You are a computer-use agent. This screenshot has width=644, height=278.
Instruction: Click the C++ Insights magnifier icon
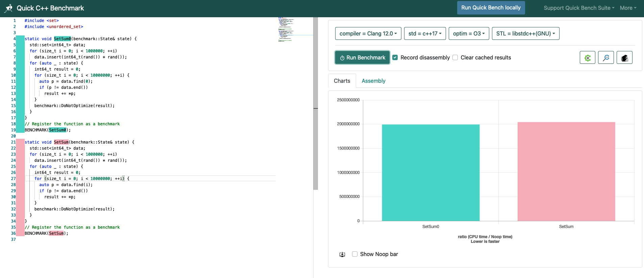click(606, 58)
